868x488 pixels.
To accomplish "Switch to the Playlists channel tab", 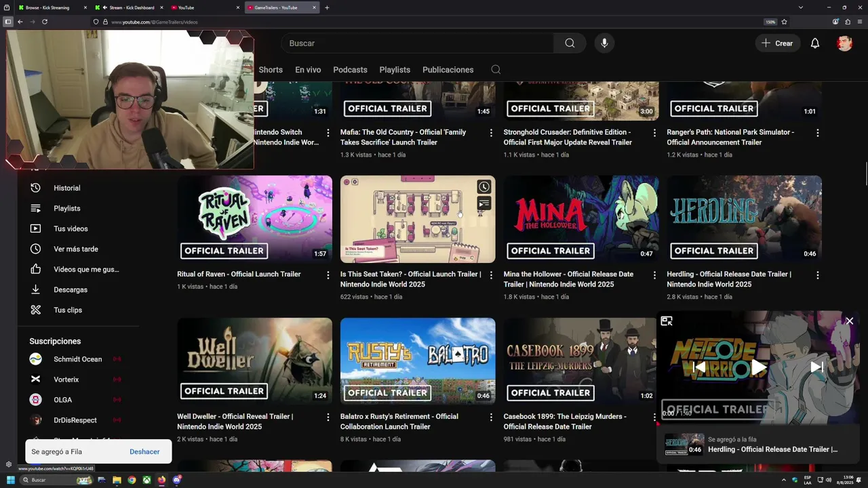I will pos(395,70).
